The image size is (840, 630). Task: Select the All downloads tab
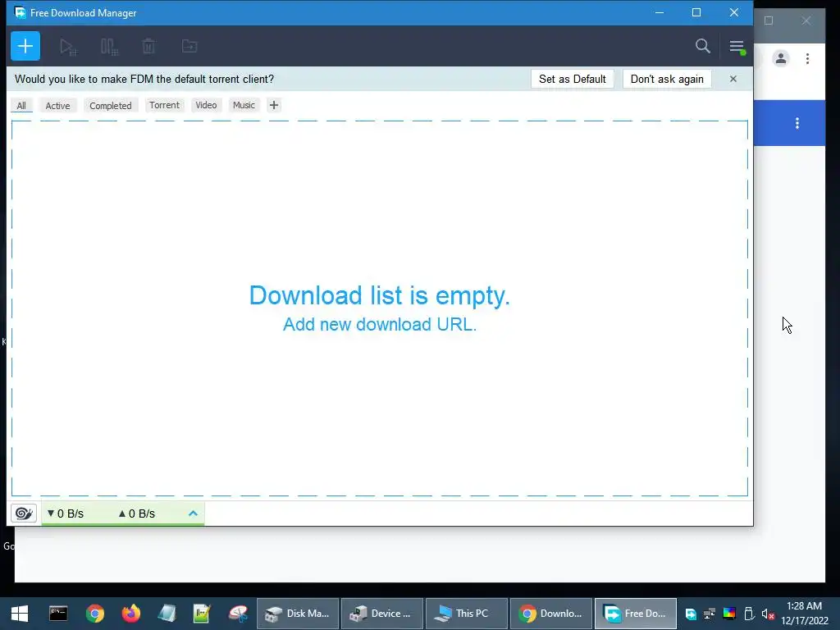pos(21,106)
